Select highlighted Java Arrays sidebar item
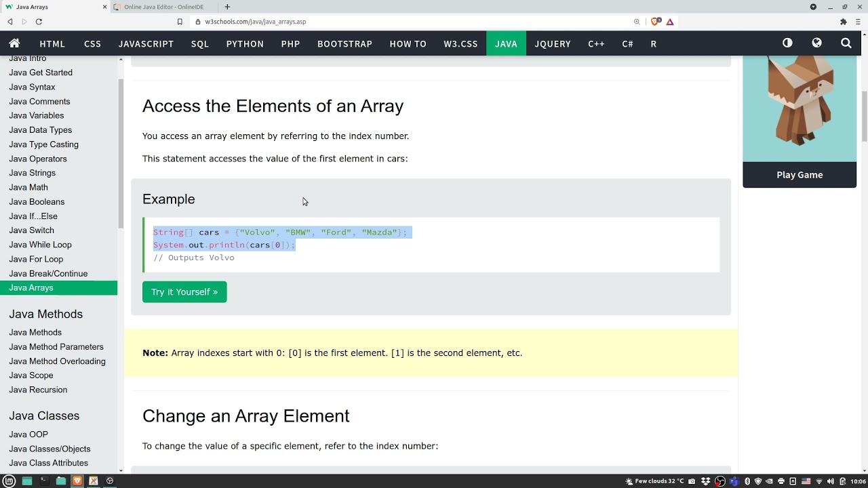Viewport: 868px width, 488px height. point(58,288)
